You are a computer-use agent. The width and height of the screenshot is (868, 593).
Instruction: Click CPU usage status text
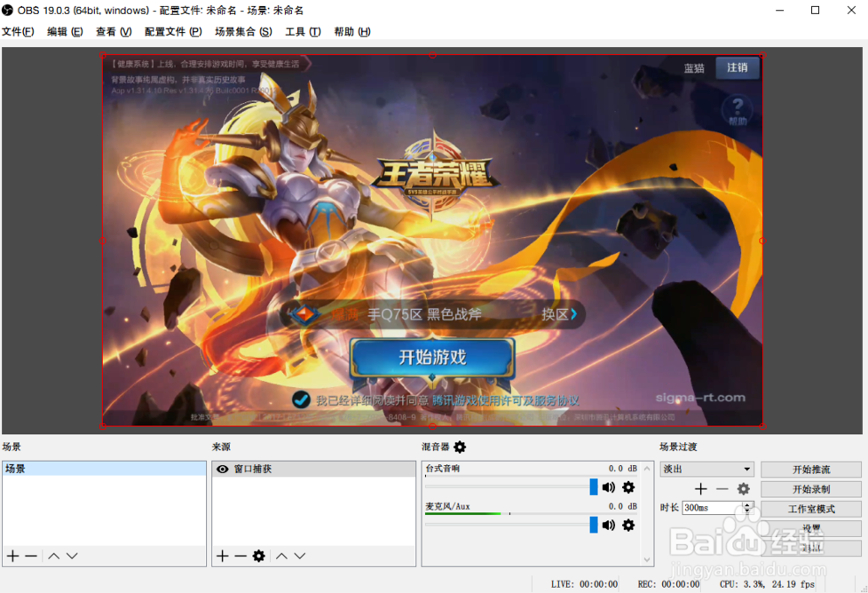(x=767, y=584)
